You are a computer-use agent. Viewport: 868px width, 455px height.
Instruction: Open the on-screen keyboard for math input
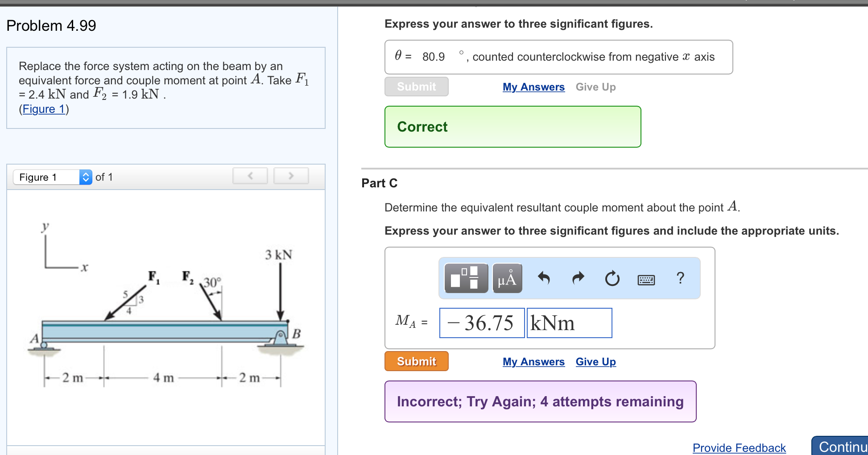tap(646, 280)
